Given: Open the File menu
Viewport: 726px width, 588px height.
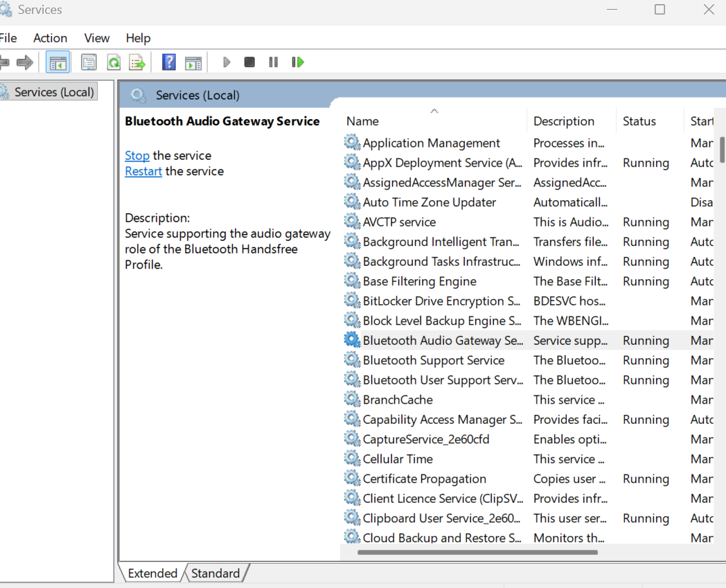Looking at the screenshot, I should pos(8,38).
